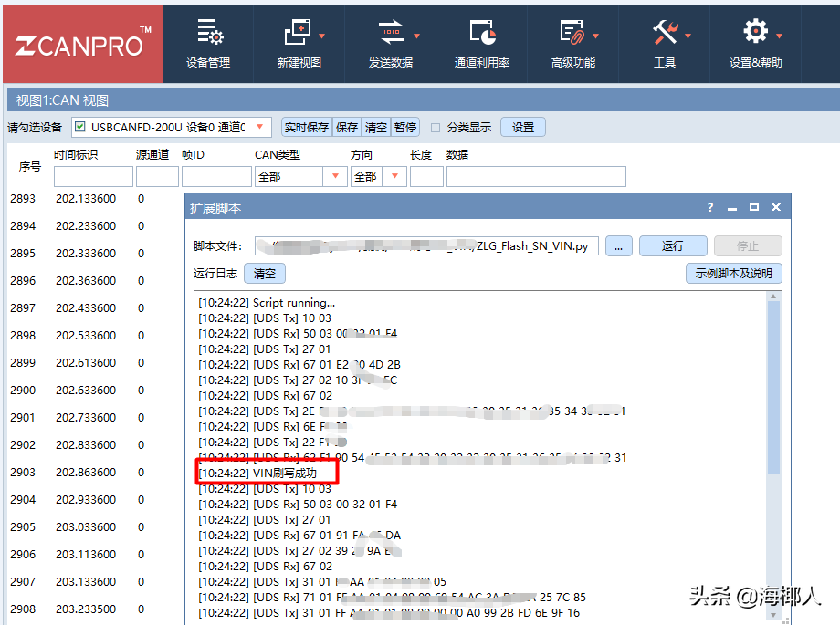Toggle 实时保存 real-time saving
The height and width of the screenshot is (625, 840).
306,127
